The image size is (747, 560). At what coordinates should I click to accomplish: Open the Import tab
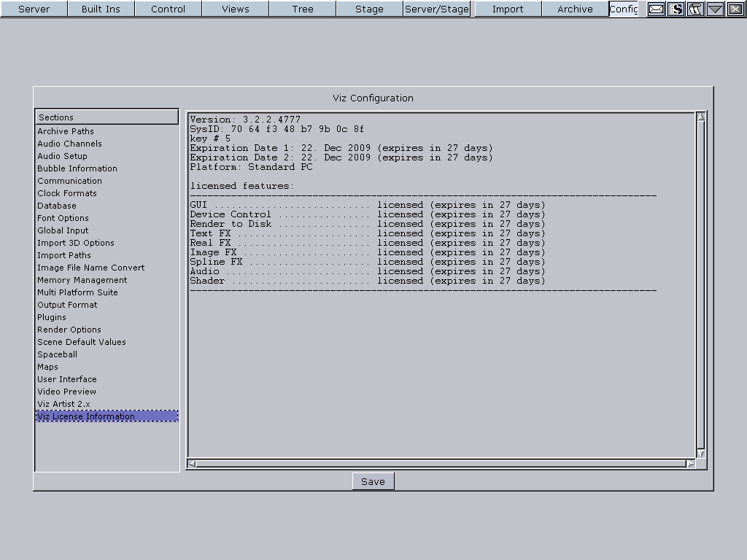508,9
